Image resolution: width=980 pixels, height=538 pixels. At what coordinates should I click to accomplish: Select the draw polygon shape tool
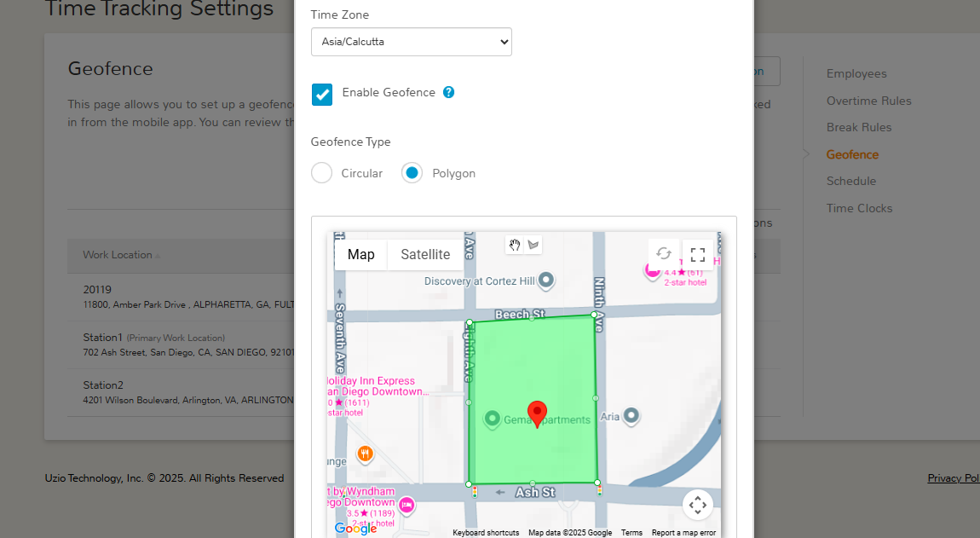tap(533, 245)
